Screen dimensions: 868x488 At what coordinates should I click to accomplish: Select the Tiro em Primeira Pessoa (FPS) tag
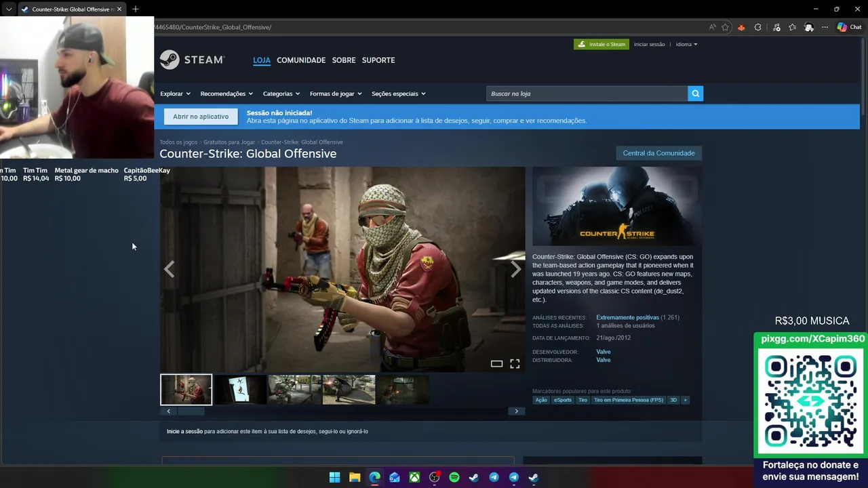pyautogui.click(x=629, y=400)
